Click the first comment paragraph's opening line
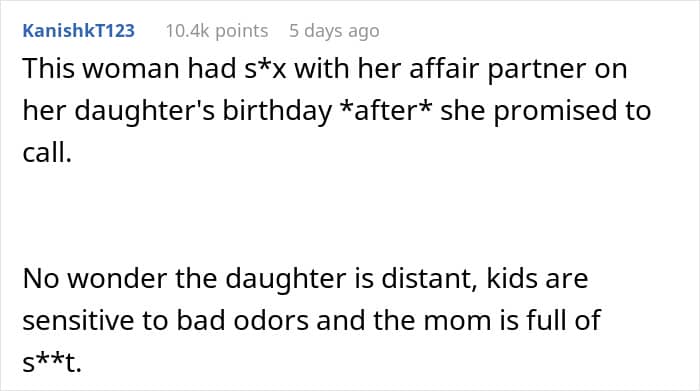Screen dimensions: 700x391 pos(325,69)
